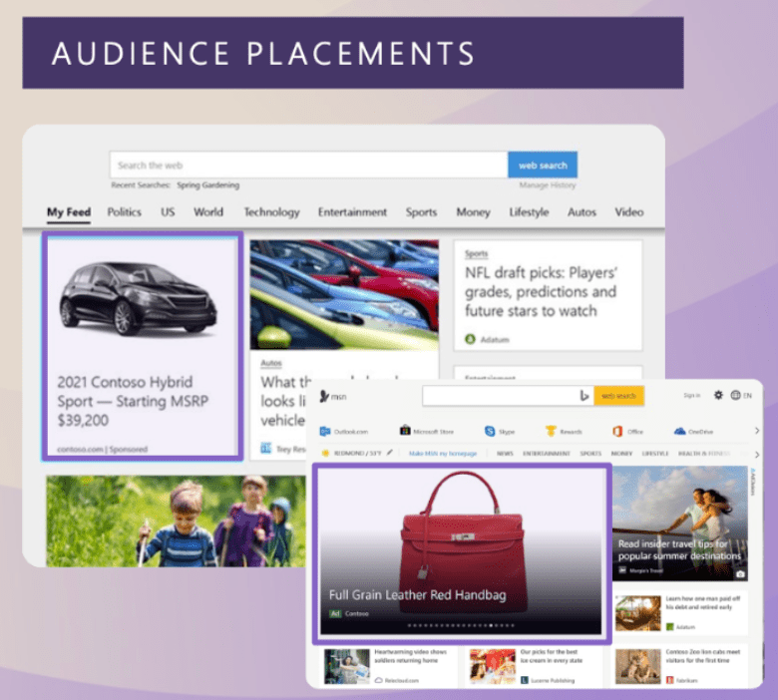The height and width of the screenshot is (700, 778).
Task: Open the Entertainment tab in the feed
Action: (352, 212)
